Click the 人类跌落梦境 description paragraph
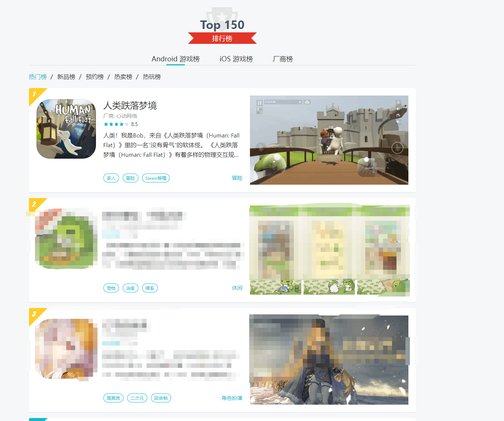504x421 pixels. [171, 145]
